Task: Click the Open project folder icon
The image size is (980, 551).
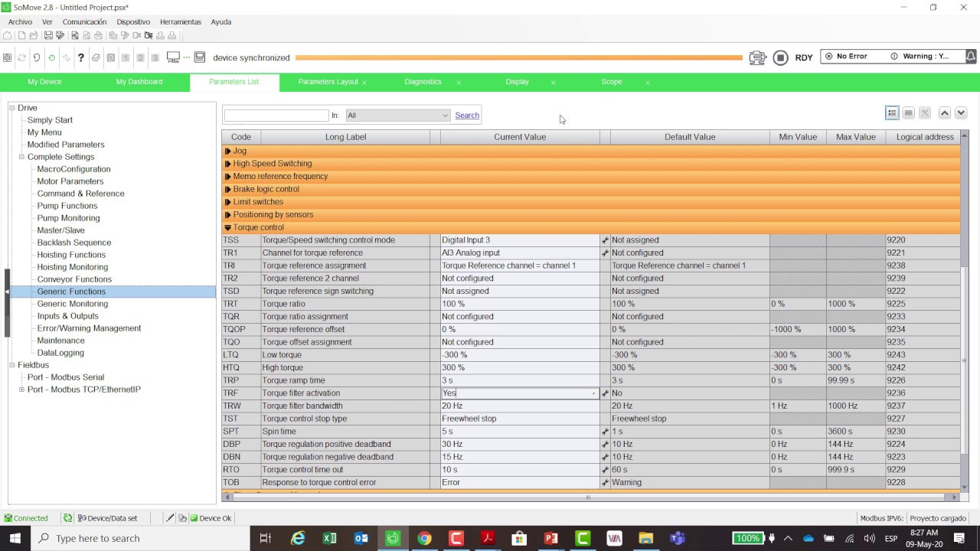Action: [x=34, y=35]
